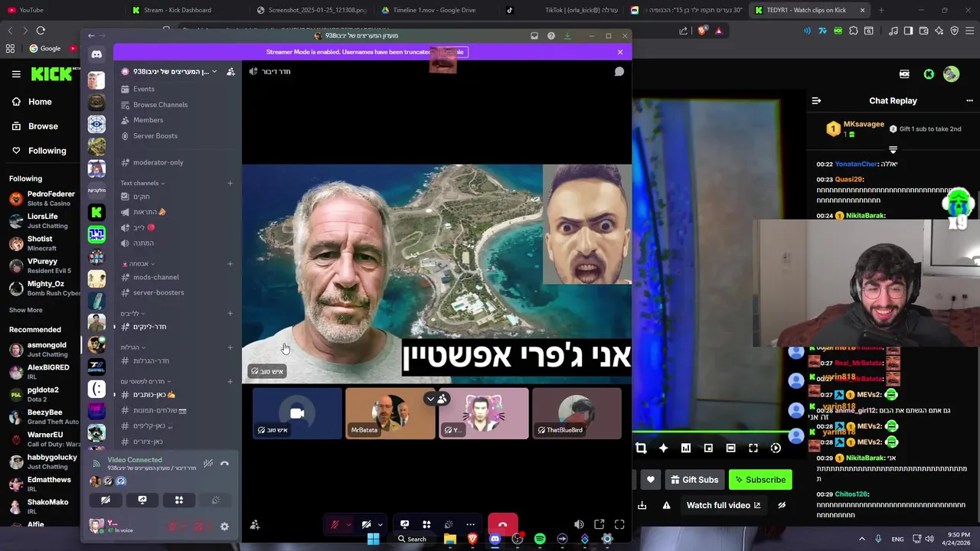Toggle theater mode on Kick player
Image resolution: width=980 pixels, height=551 pixels.
click(x=730, y=448)
